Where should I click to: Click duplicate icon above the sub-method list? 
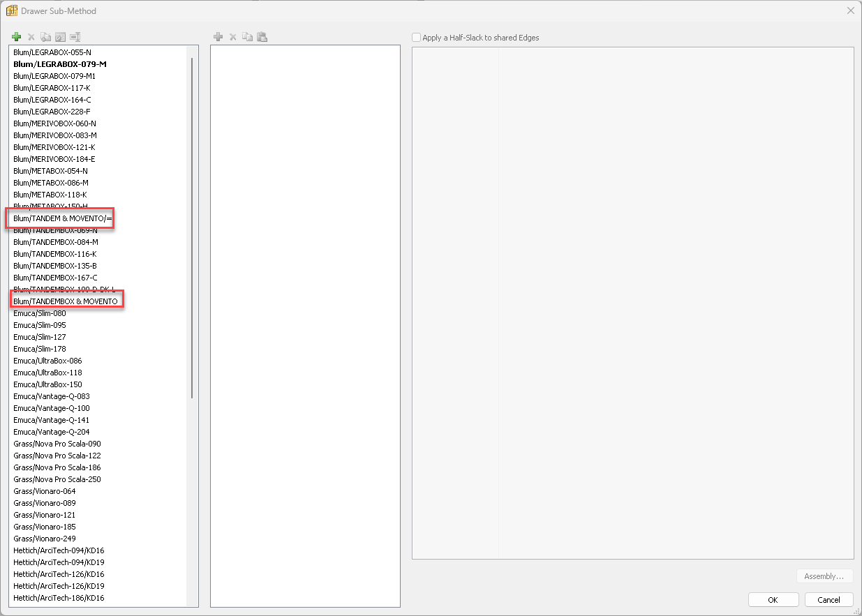coord(45,37)
